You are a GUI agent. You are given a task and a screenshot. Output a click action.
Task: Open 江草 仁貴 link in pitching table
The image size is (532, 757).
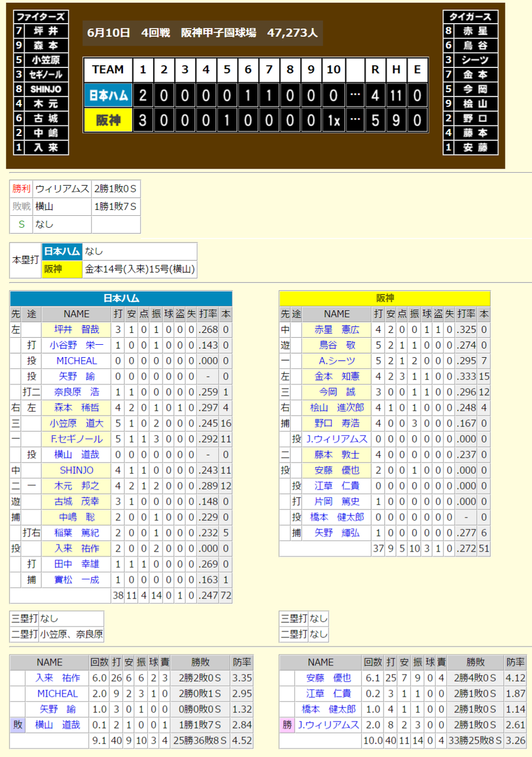tap(328, 694)
